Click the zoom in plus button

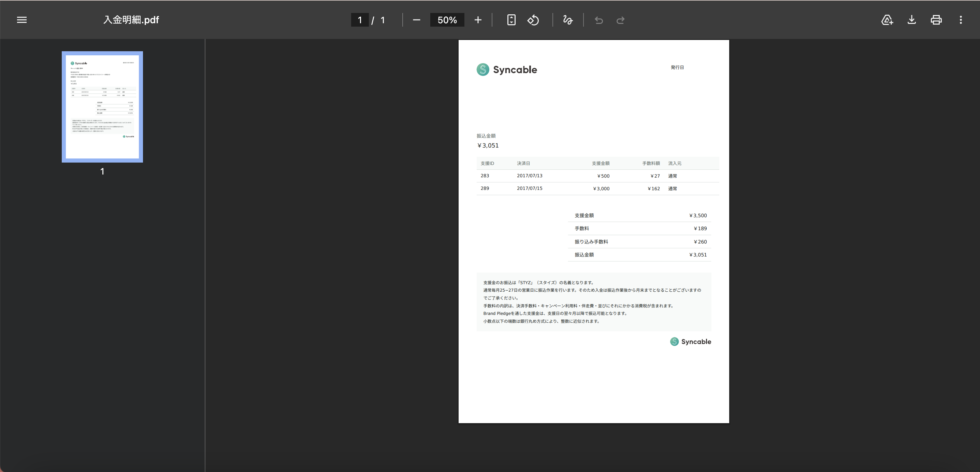[x=478, y=20]
